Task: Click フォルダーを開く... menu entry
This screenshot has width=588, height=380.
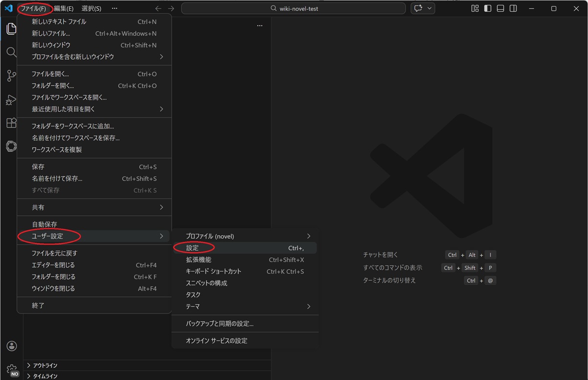Action: click(x=53, y=86)
